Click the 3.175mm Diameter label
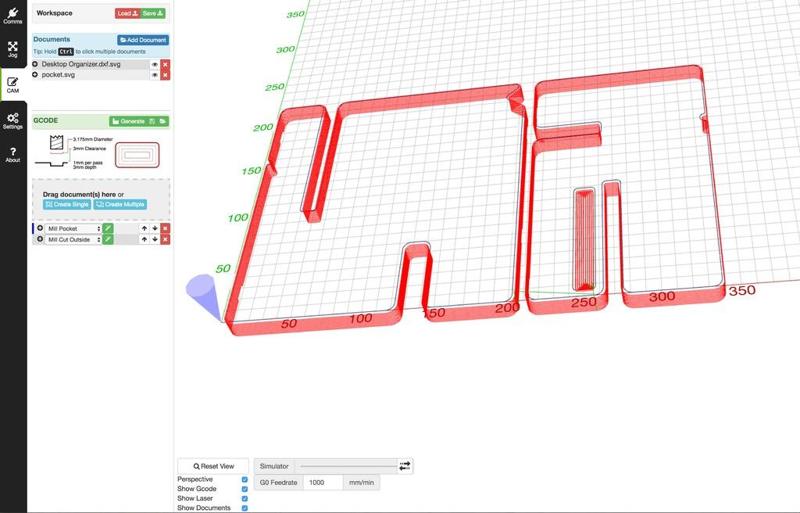The height and width of the screenshot is (513, 800). click(92, 139)
